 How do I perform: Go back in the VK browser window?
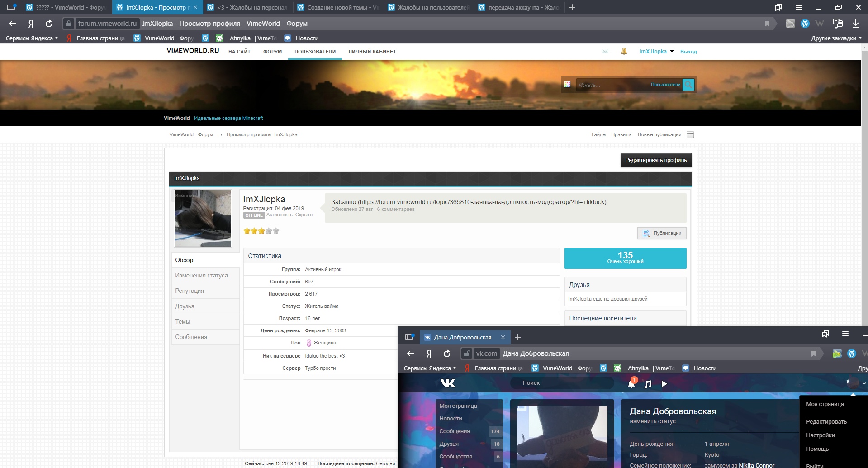411,353
